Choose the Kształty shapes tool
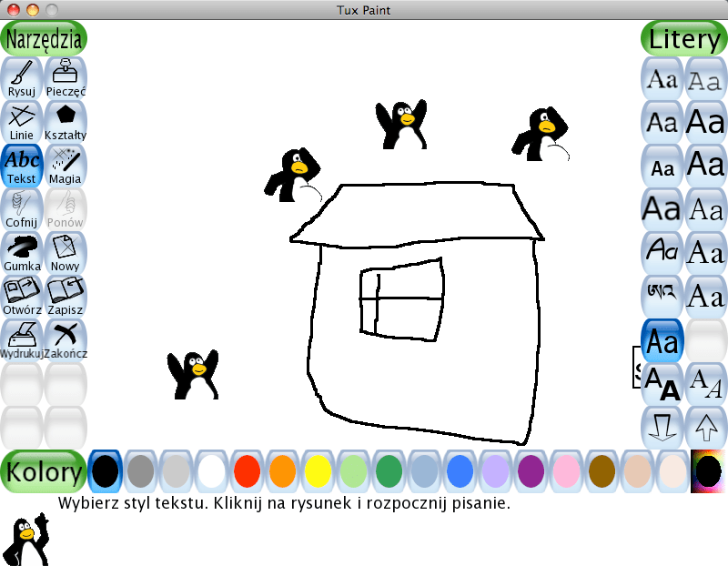The height and width of the screenshot is (566, 728). click(65, 120)
